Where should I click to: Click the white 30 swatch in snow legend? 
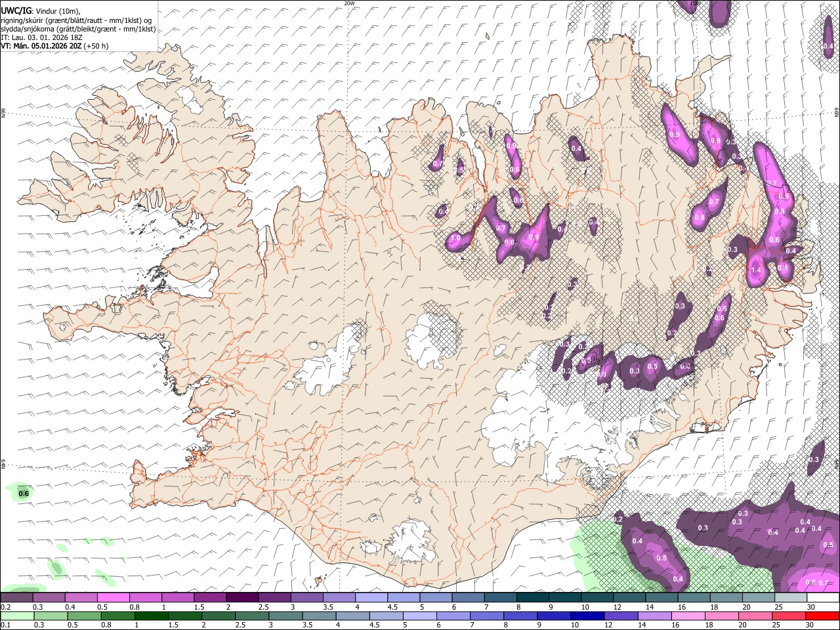point(823,598)
